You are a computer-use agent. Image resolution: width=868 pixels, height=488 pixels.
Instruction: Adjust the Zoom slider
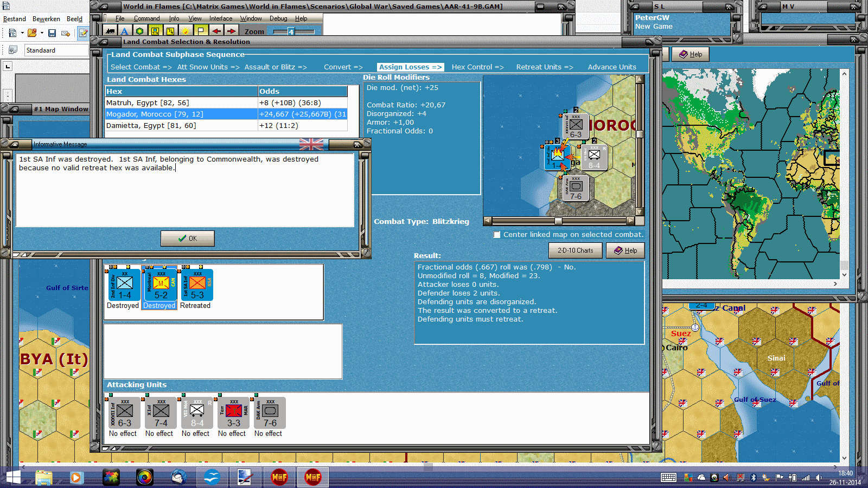tap(293, 31)
